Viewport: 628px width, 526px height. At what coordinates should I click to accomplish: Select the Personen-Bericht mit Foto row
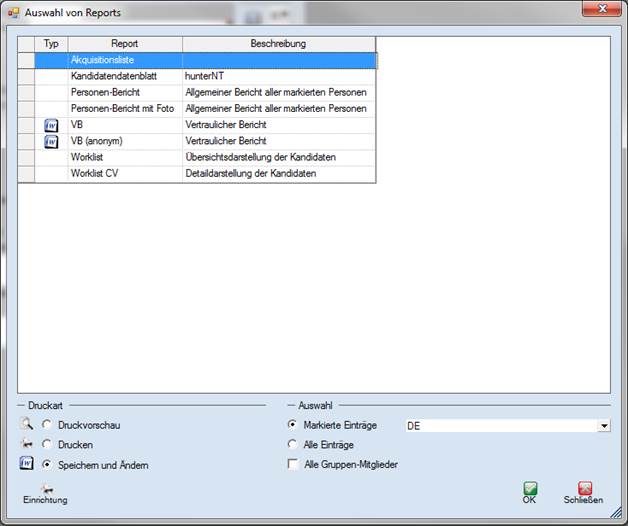pyautogui.click(x=125, y=109)
